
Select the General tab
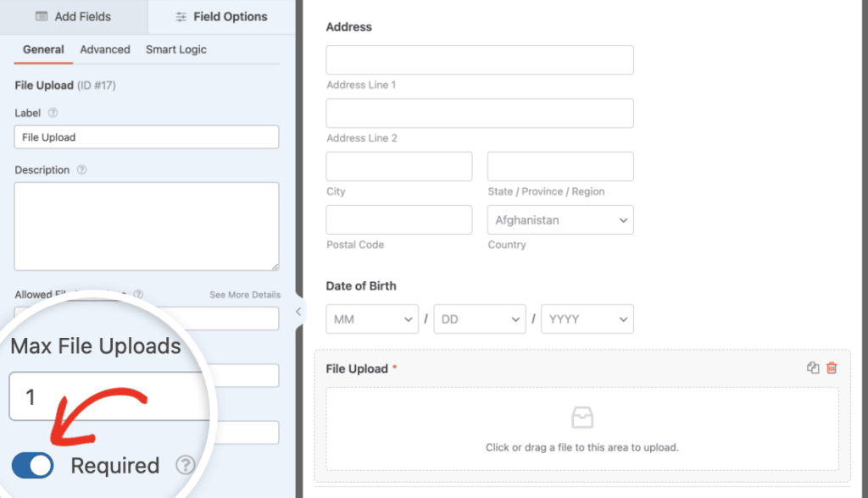click(42, 49)
